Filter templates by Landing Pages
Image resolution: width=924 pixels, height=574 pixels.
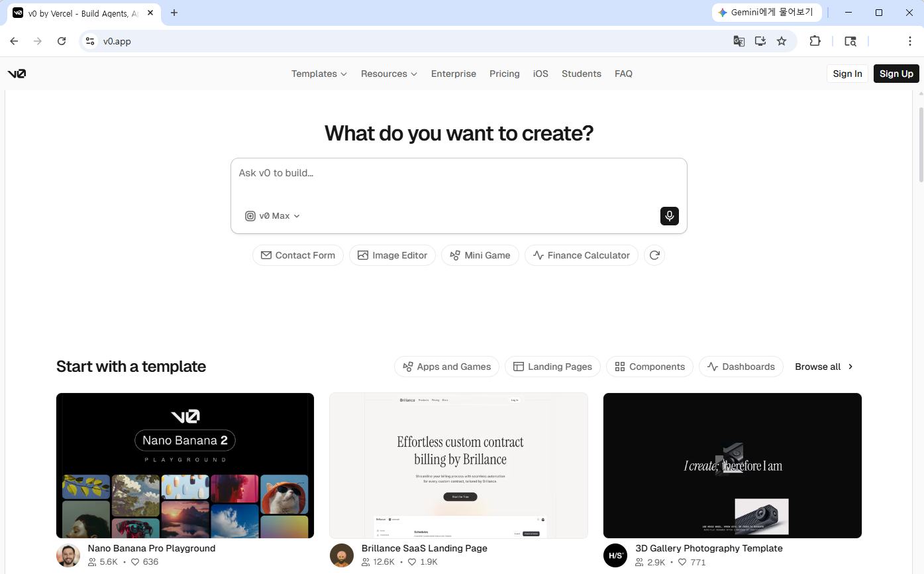(x=552, y=367)
